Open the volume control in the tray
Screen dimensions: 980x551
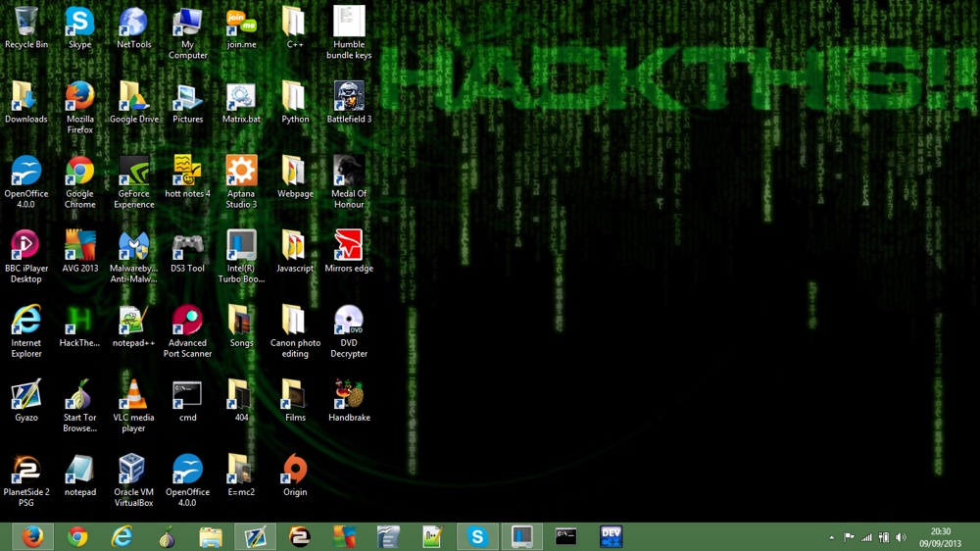(x=901, y=537)
